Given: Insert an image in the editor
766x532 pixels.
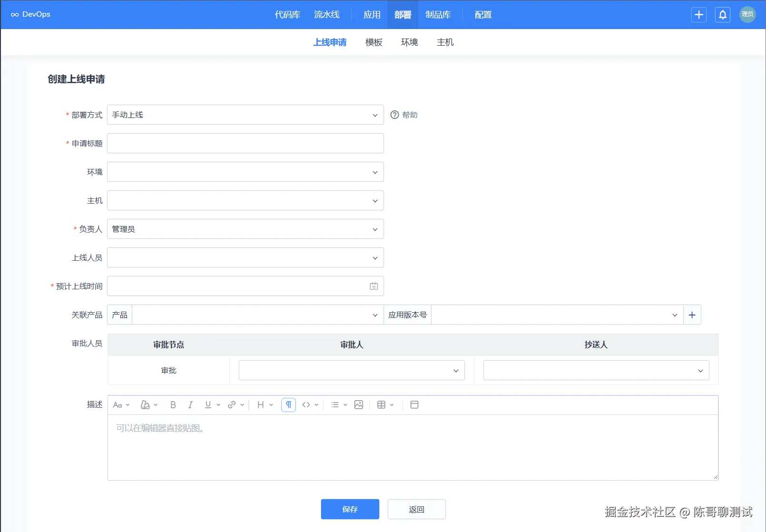Looking at the screenshot, I should 359,405.
